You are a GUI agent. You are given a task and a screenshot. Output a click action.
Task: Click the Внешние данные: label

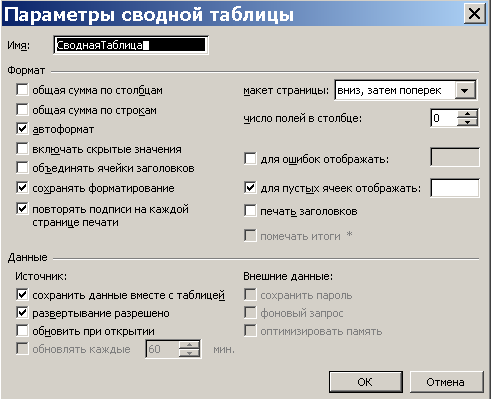pyautogui.click(x=288, y=276)
